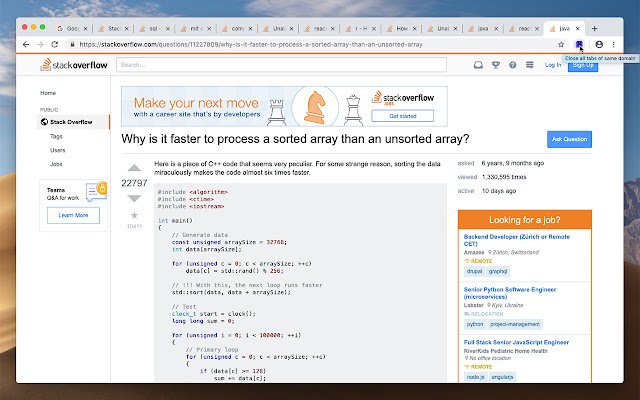This screenshot has height=400, width=640.
Task: Select Stack Overflow in the left sidebar
Action: tap(73, 122)
